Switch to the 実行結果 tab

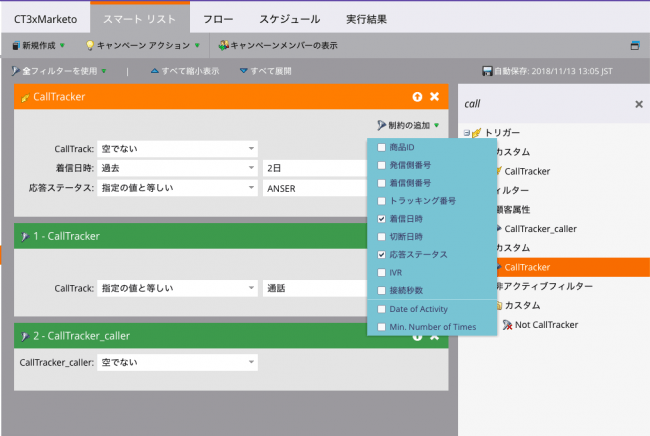[366, 19]
